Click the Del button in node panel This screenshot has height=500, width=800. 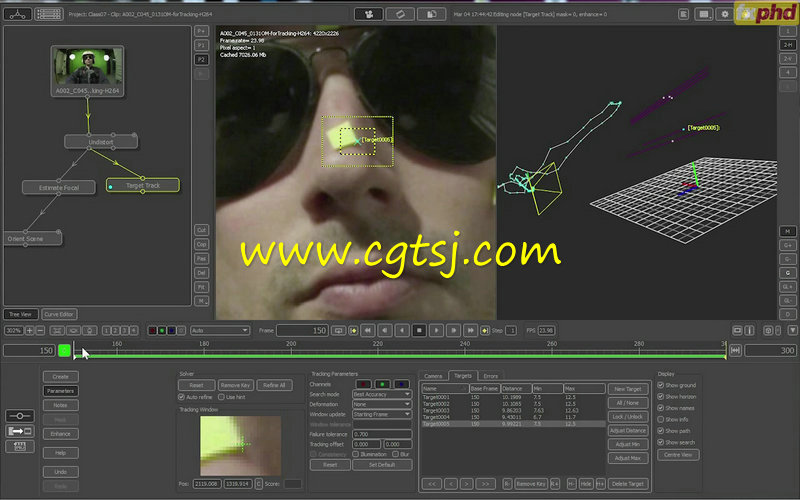pos(201,273)
